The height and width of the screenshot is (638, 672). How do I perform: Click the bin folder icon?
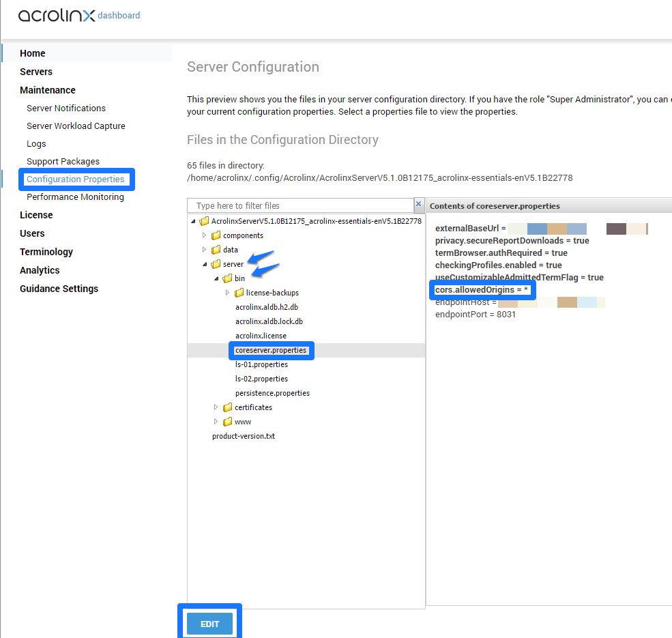tap(228, 278)
